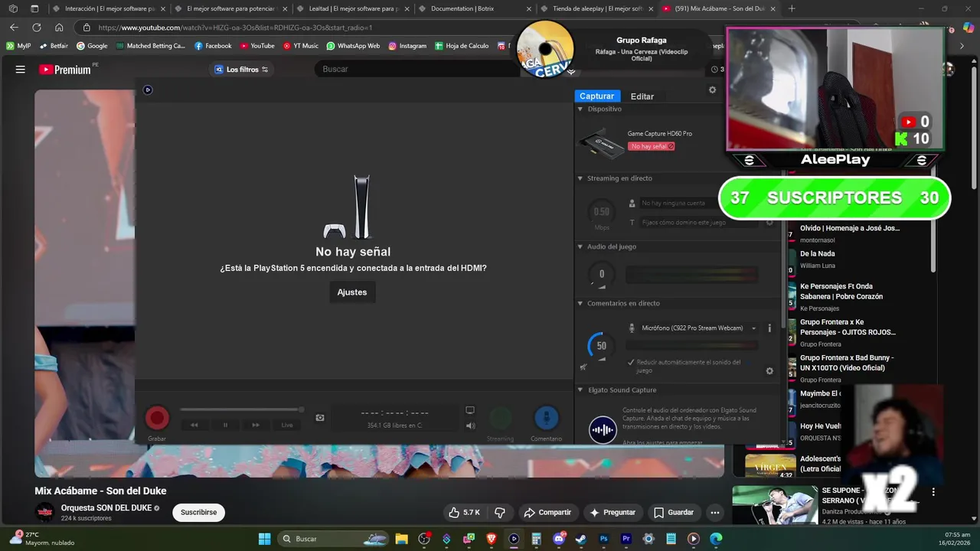The image size is (980, 551).
Task: Click the fast-forward playback control
Action: (x=256, y=425)
